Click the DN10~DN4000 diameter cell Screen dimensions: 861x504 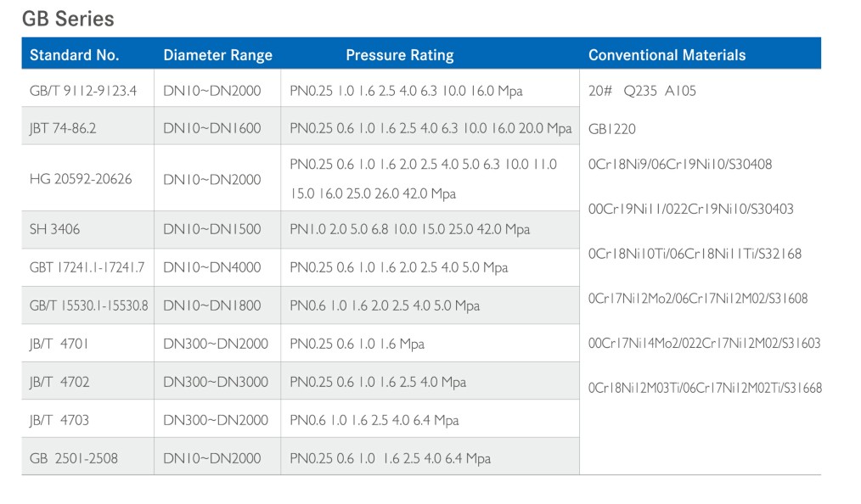click(212, 267)
